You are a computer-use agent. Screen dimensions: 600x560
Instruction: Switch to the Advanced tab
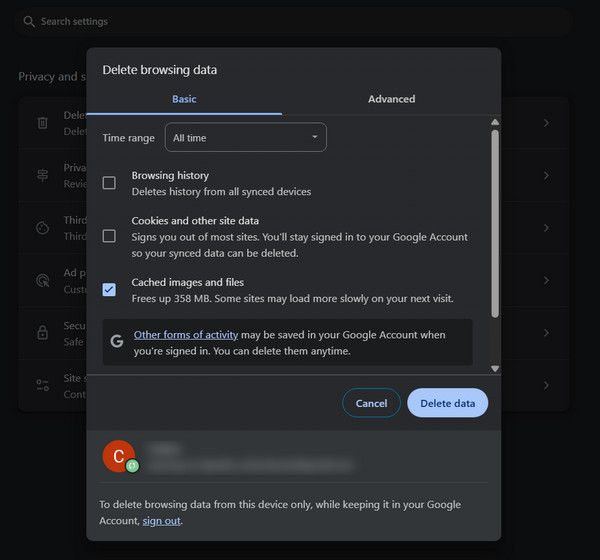click(x=391, y=99)
